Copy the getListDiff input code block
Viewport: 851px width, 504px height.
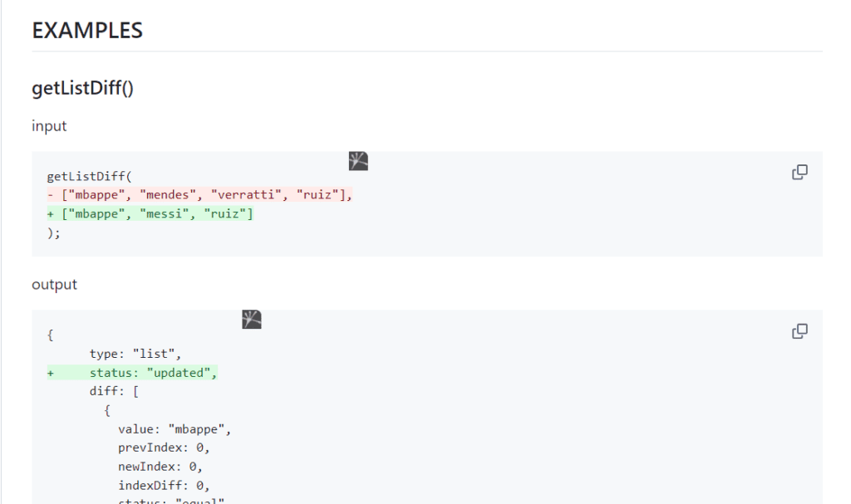[799, 173]
